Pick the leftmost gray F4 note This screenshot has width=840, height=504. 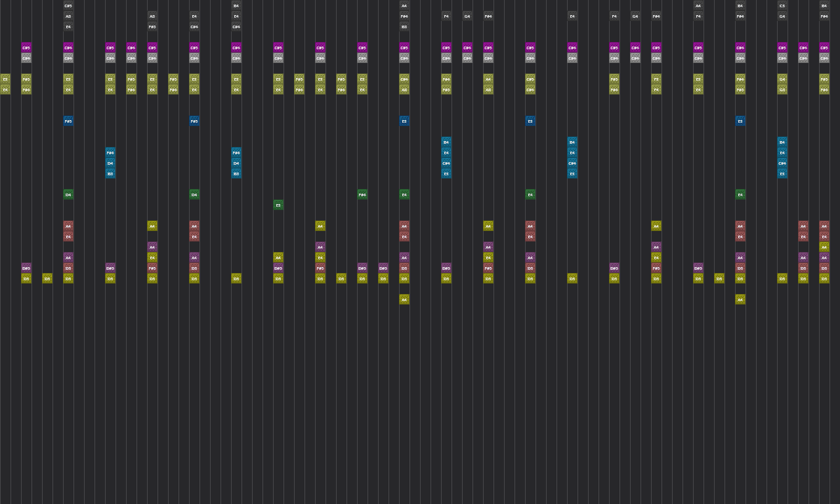446,16
